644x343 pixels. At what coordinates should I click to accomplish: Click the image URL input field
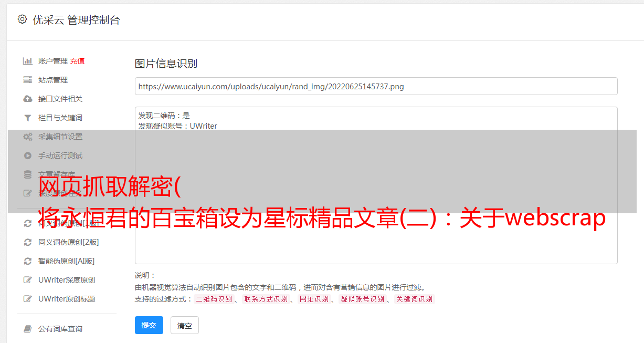[376, 86]
